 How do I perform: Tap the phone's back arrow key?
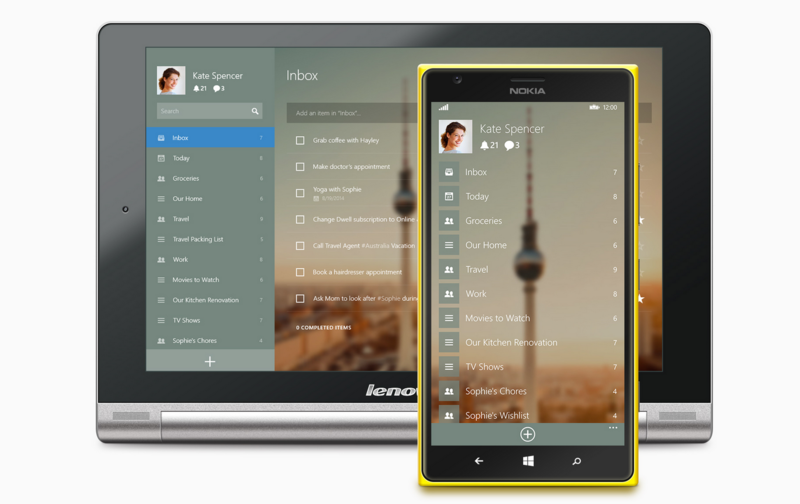(479, 461)
